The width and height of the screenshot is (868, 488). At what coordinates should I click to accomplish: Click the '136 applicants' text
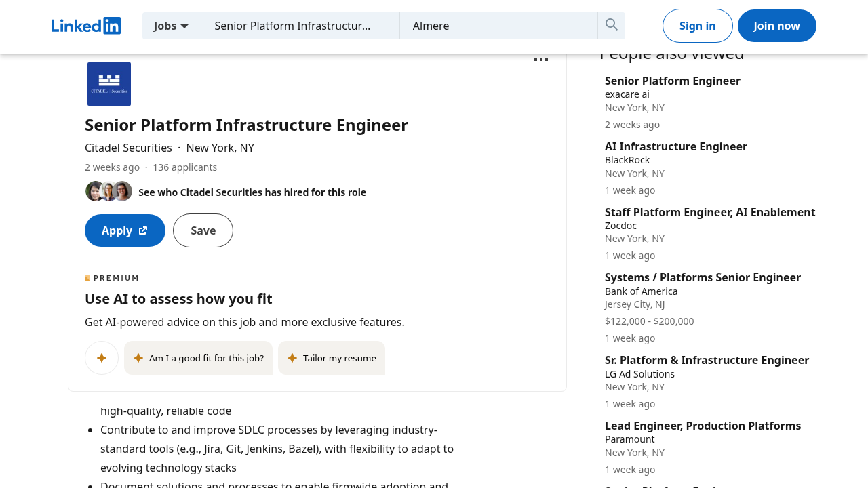pyautogui.click(x=184, y=167)
